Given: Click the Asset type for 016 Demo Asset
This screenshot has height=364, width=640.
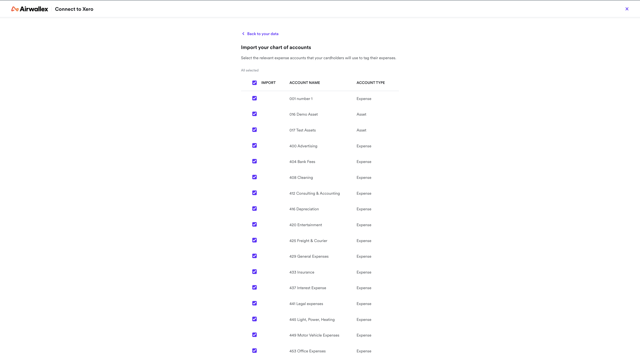Looking at the screenshot, I should click(361, 115).
